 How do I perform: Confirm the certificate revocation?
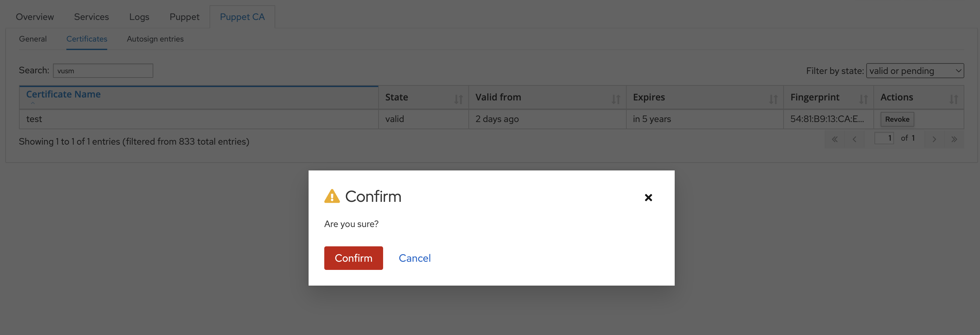(x=353, y=258)
